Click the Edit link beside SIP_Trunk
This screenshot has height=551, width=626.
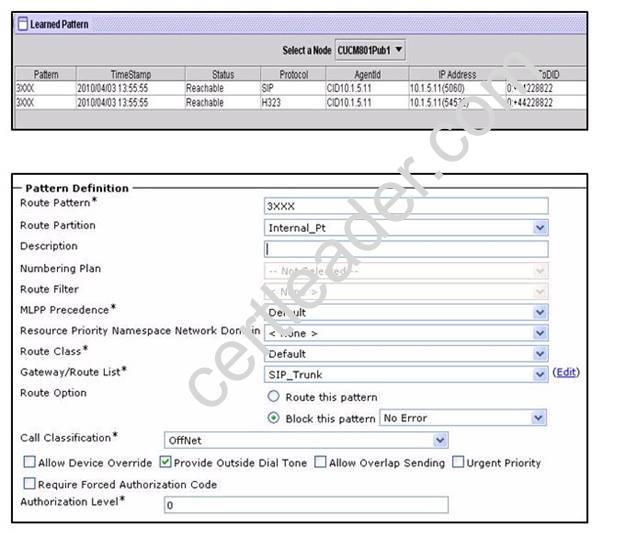pos(566,372)
